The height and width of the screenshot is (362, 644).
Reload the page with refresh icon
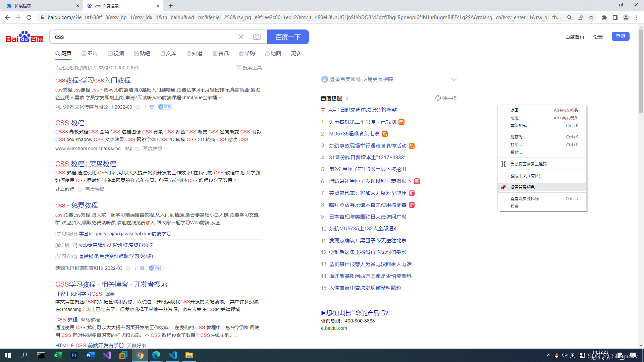(29, 17)
